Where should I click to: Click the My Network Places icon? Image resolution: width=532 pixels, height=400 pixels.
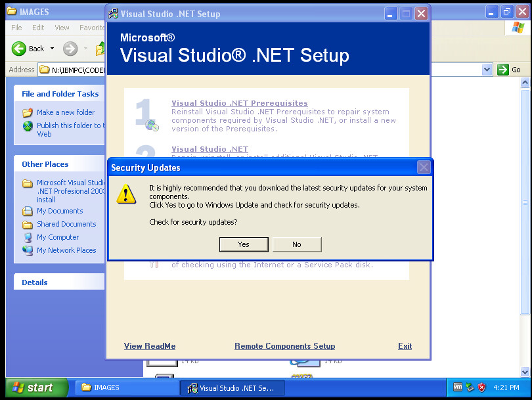point(28,251)
